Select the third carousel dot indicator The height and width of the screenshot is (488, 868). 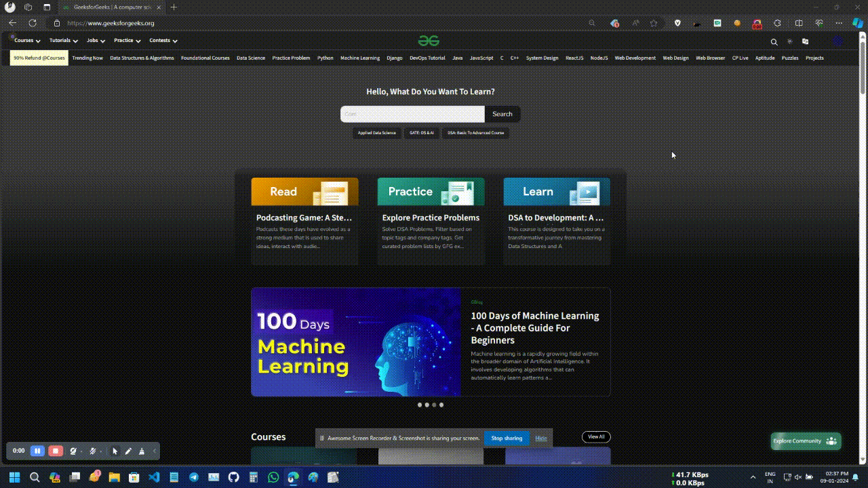point(434,405)
